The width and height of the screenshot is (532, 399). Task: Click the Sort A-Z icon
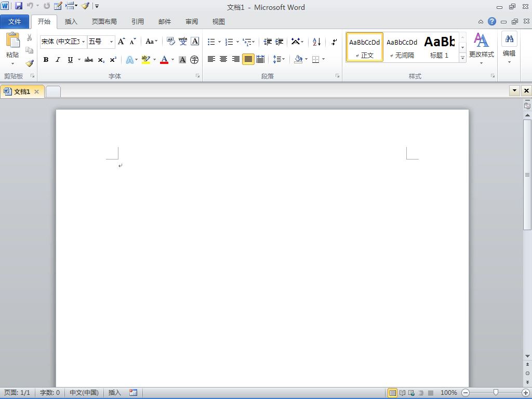pyautogui.click(x=316, y=42)
